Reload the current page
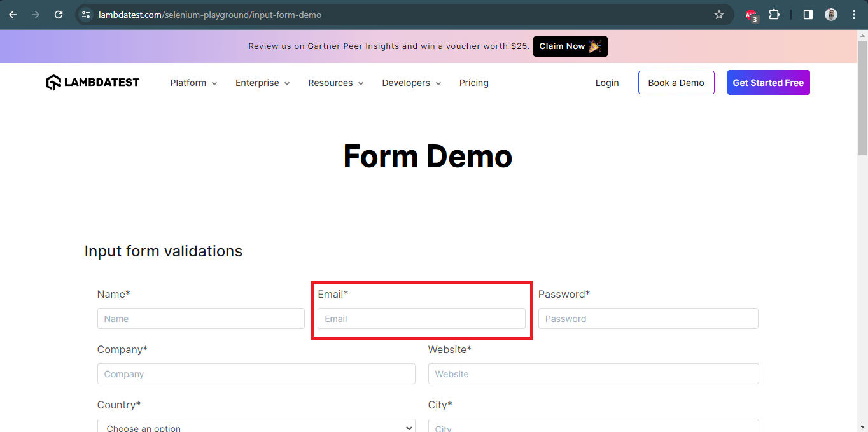868x432 pixels. coord(59,15)
